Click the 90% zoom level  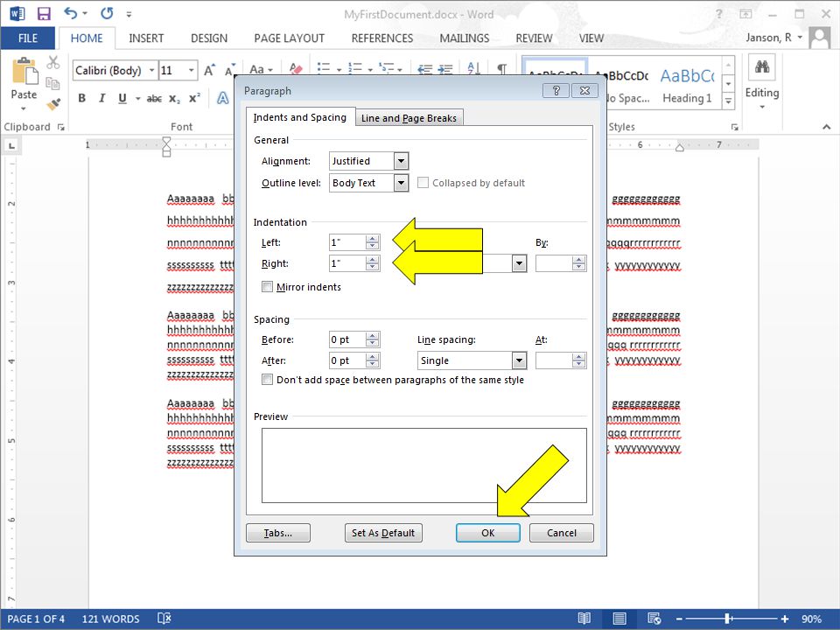[x=812, y=619]
